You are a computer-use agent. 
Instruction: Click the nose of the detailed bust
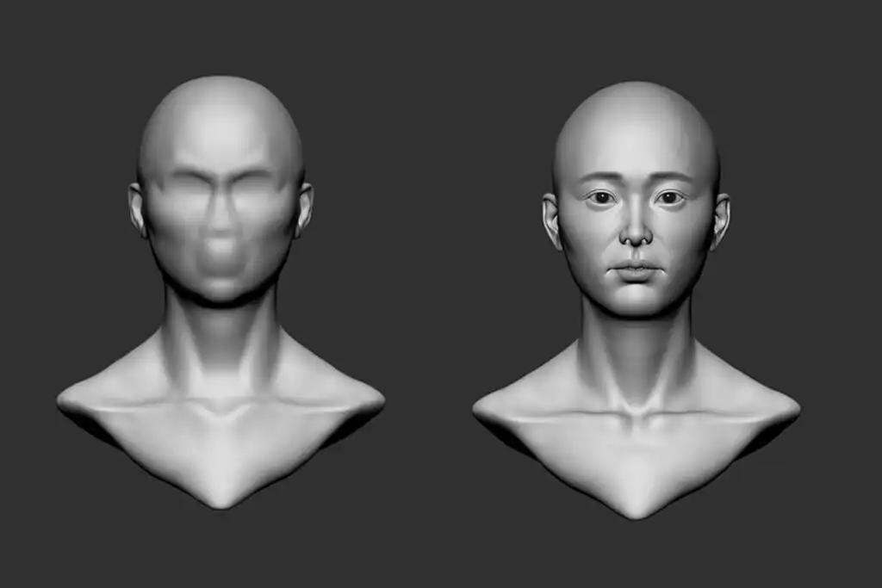pos(636,231)
